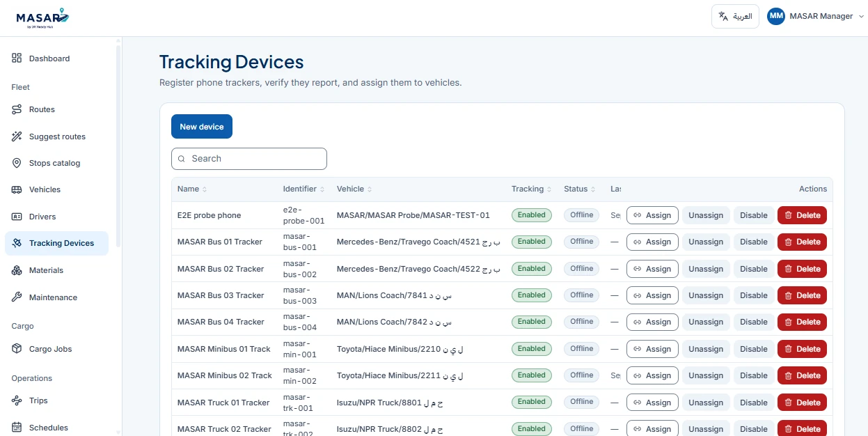Click Offline status for MASAR Minibus 02 row
Screen dimensions: 868x436
coord(582,375)
